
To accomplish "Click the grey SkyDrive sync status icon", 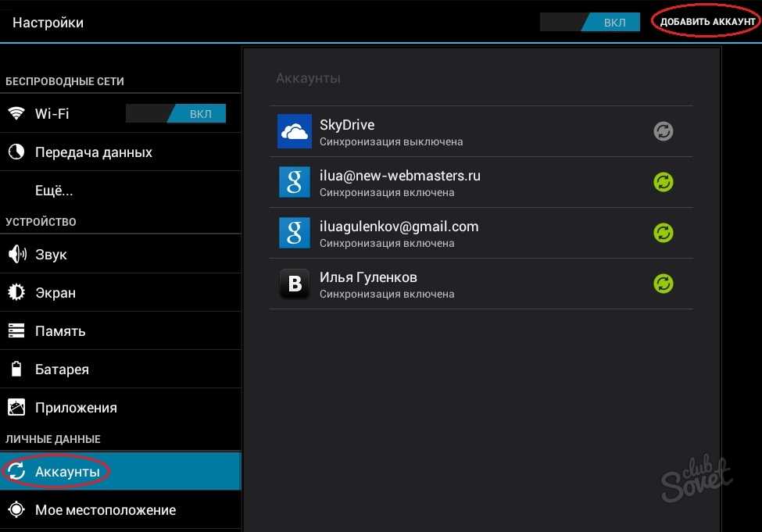I will tap(664, 131).
